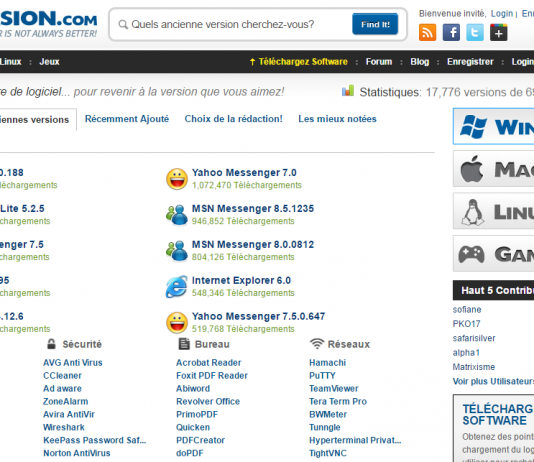
Task: Open the KeePass Password Safe link
Action: [95, 440]
